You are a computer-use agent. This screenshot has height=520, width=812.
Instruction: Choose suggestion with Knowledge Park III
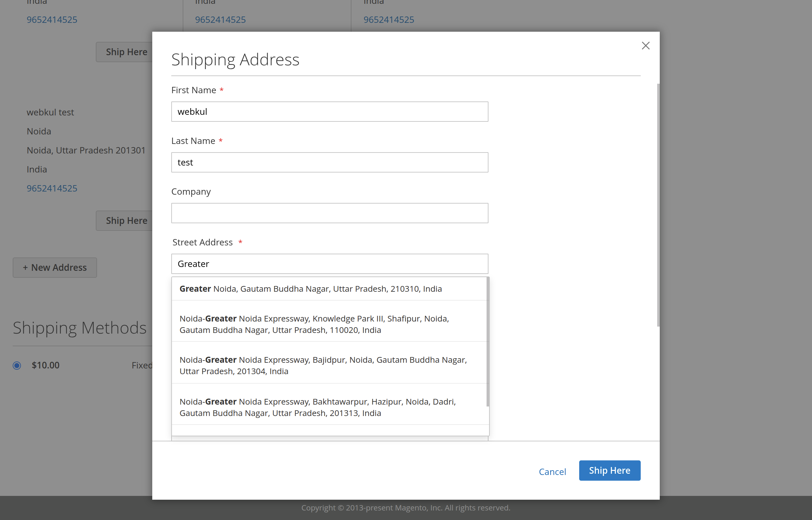329,324
